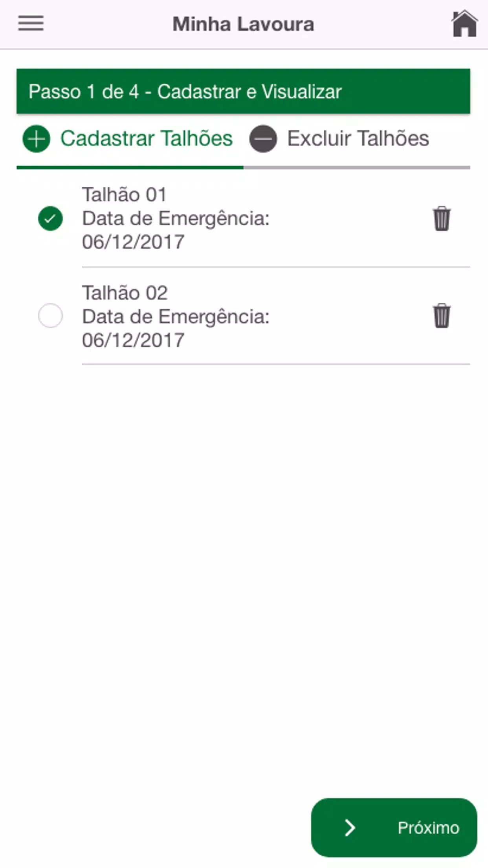Tap the green tab indicator bar
The image size is (488, 868).
tap(130, 167)
